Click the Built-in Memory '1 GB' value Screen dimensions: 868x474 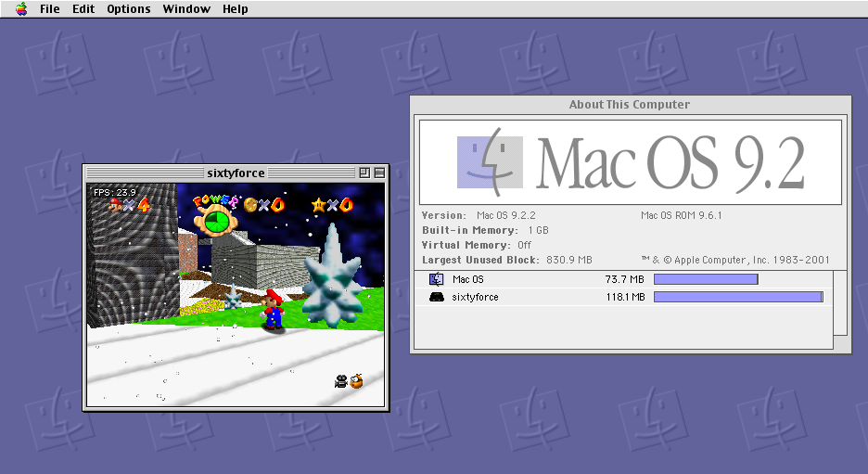coord(538,230)
